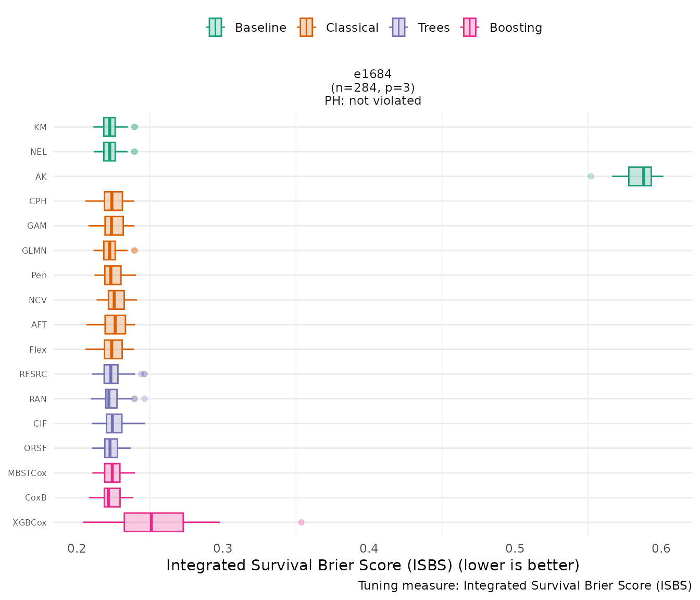Image resolution: width=700 pixels, height=600 pixels.
Task: Click the Tuning measure caption
Action: pyautogui.click(x=524, y=585)
